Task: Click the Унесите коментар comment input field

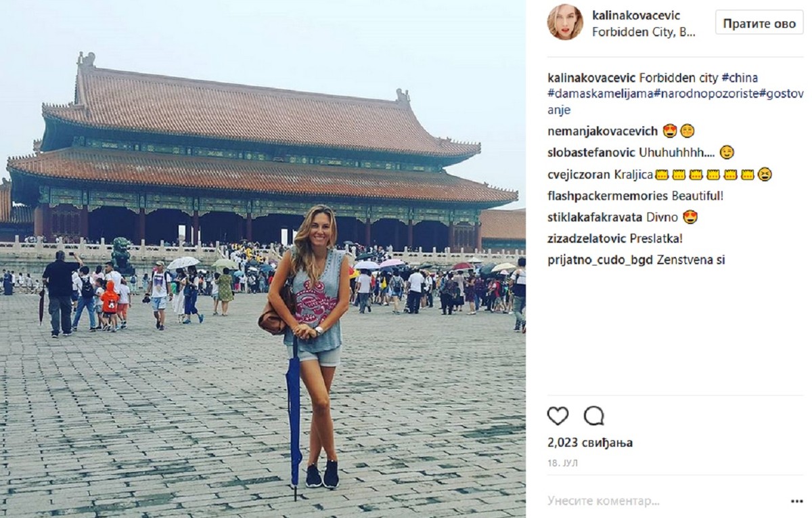Action: (663, 502)
